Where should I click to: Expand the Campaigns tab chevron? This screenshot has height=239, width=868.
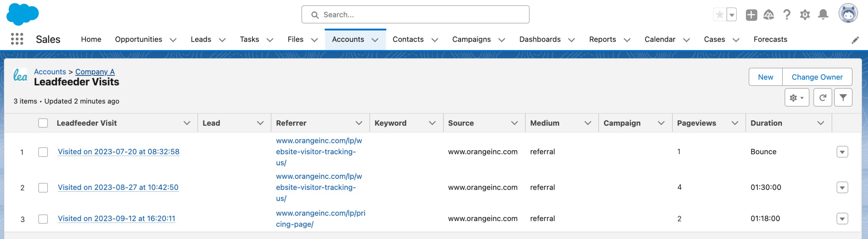click(501, 40)
